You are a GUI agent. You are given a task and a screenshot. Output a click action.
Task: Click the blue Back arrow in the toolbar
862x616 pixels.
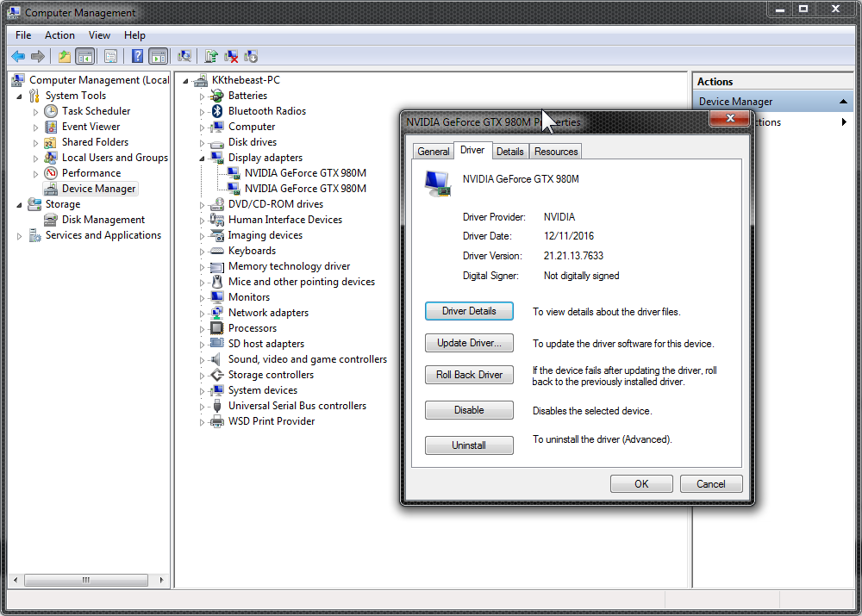tap(18, 56)
